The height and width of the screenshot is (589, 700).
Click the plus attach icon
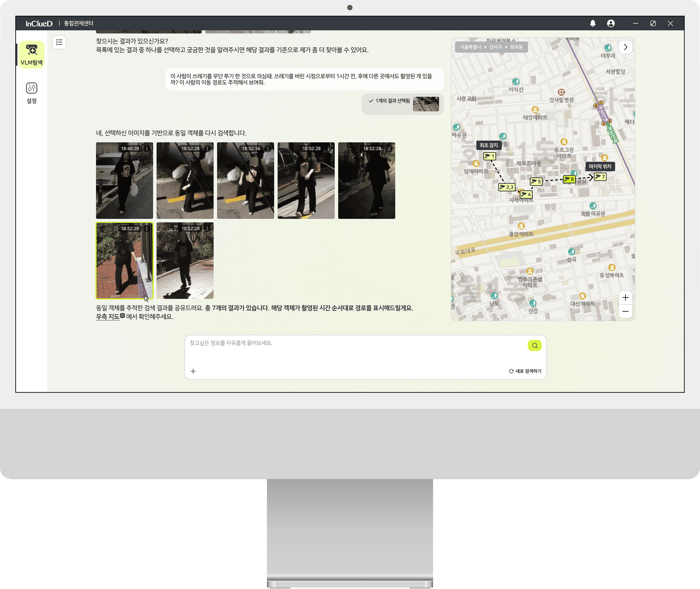193,371
